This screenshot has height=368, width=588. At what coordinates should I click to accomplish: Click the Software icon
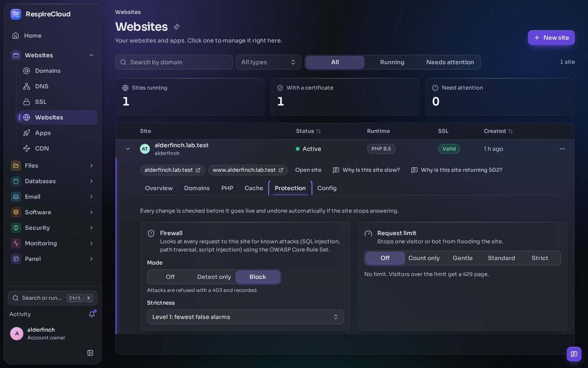pos(16,212)
